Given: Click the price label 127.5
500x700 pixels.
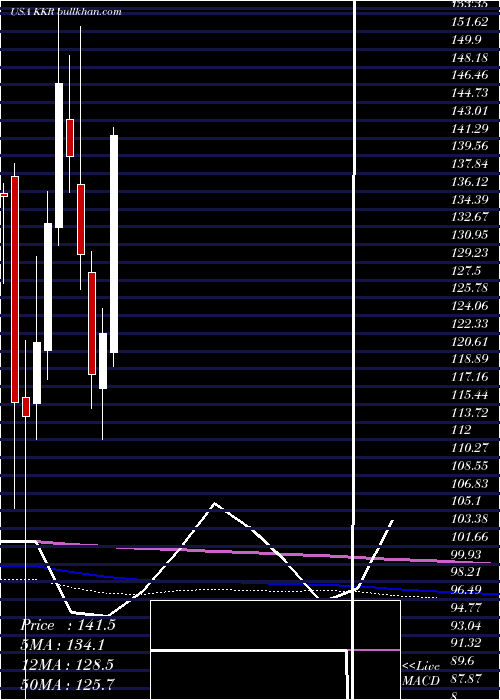Looking at the screenshot, I should coord(466,270).
